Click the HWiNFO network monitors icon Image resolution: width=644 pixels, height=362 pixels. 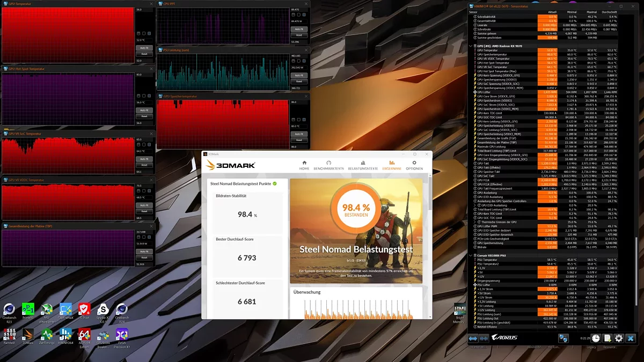pyautogui.click(x=563, y=338)
